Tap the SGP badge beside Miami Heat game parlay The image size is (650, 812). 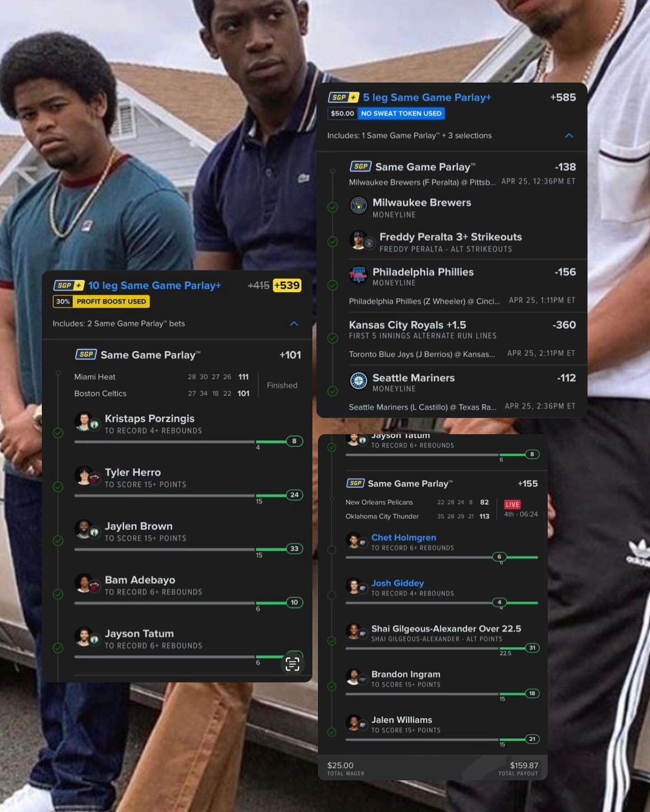point(86,355)
